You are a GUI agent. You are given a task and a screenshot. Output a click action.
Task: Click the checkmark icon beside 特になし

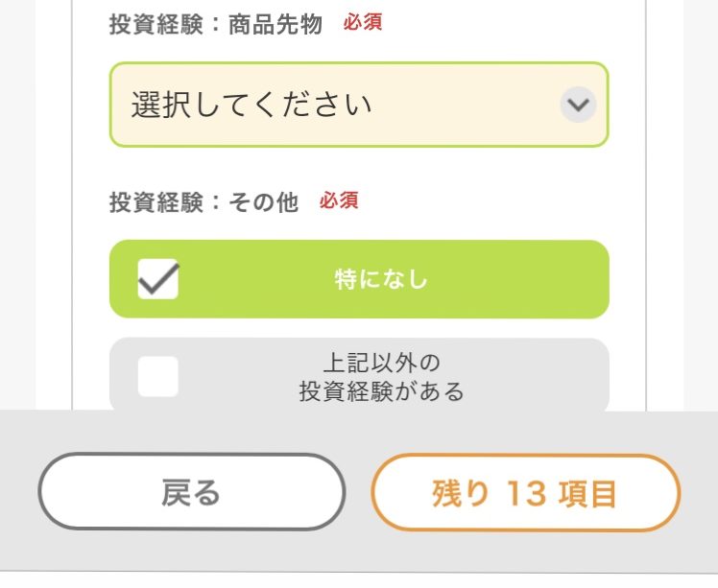click(157, 279)
